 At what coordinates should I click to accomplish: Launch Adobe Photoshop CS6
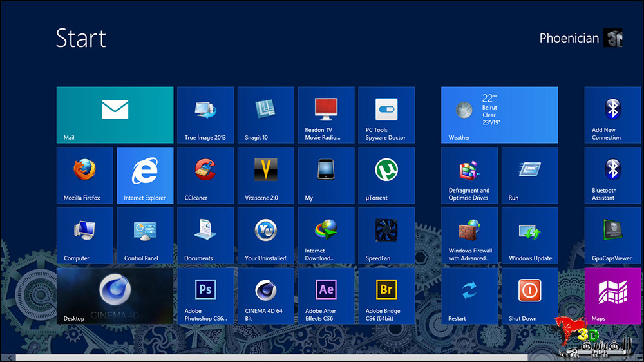[x=205, y=296]
